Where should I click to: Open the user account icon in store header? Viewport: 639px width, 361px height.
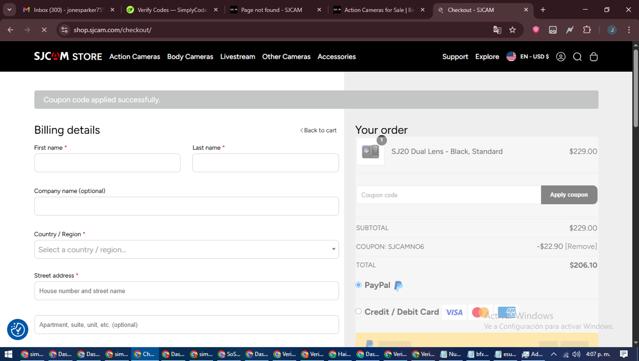click(x=561, y=57)
